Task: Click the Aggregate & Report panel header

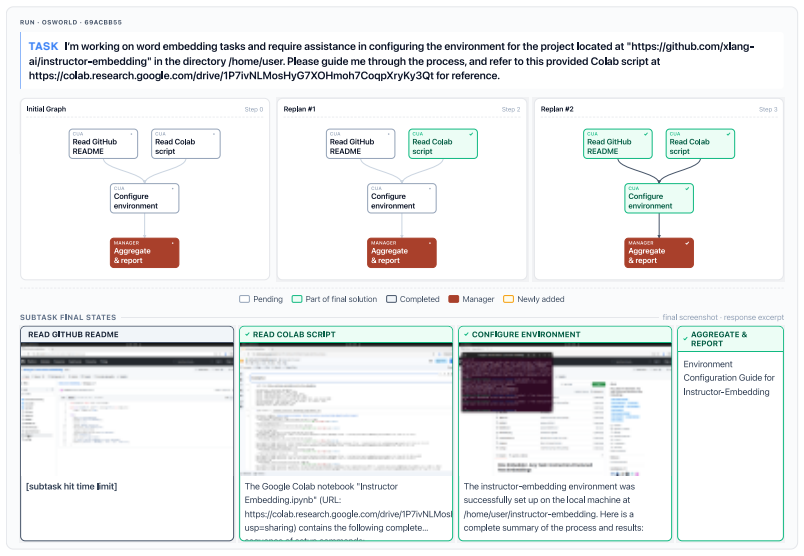Action: click(730, 339)
